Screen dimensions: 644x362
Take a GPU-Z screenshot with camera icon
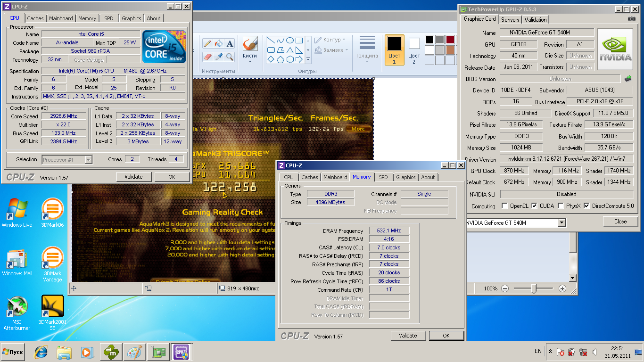tap(631, 19)
